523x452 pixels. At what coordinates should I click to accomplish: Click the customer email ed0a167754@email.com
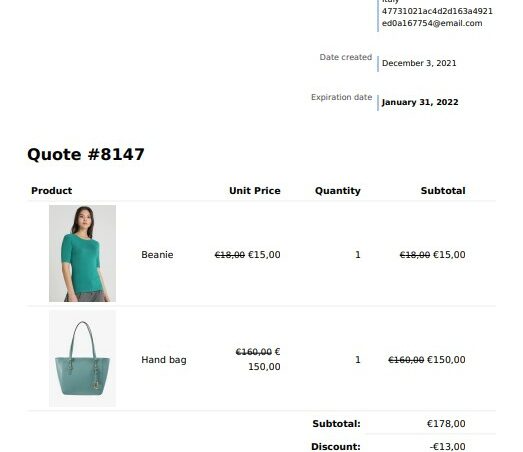(x=432, y=23)
